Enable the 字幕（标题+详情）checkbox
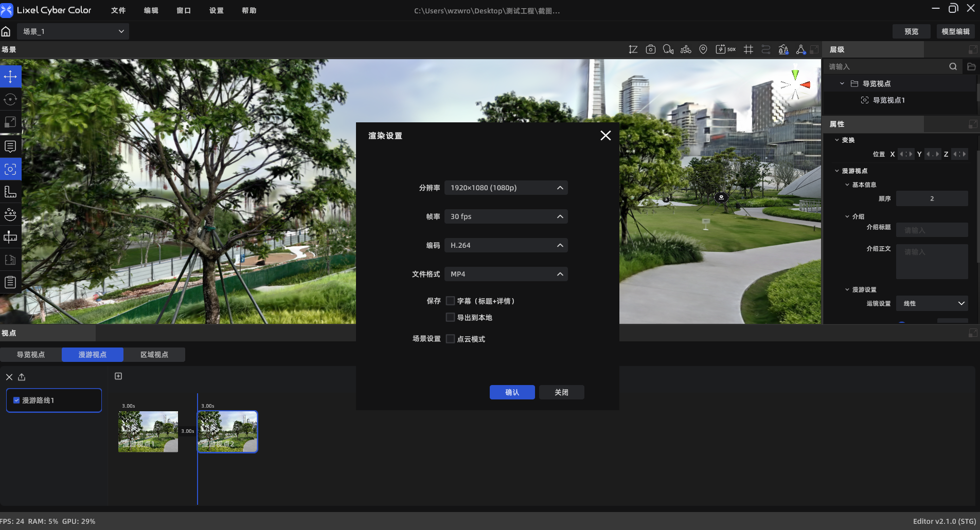Image resolution: width=980 pixels, height=530 pixels. (x=450, y=301)
